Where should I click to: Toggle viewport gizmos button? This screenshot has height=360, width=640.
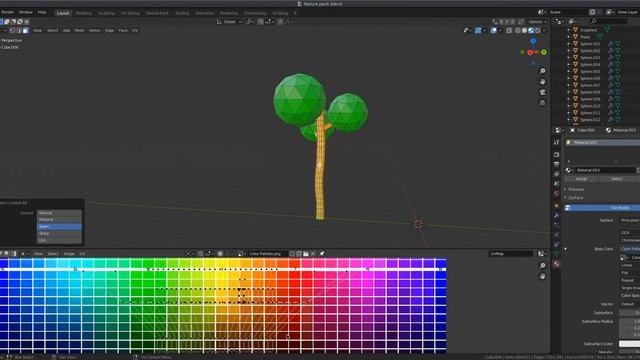click(478, 30)
